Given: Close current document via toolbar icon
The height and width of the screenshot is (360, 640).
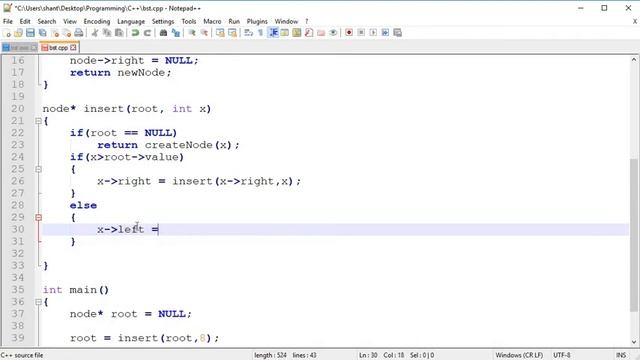Looking at the screenshot, I should pyautogui.click(x=55, y=33).
